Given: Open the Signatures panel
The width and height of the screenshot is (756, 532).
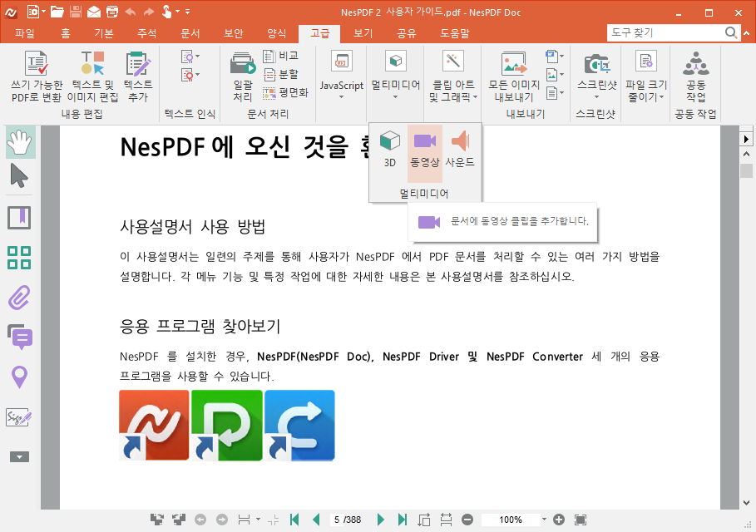Looking at the screenshot, I should pyautogui.click(x=19, y=417).
